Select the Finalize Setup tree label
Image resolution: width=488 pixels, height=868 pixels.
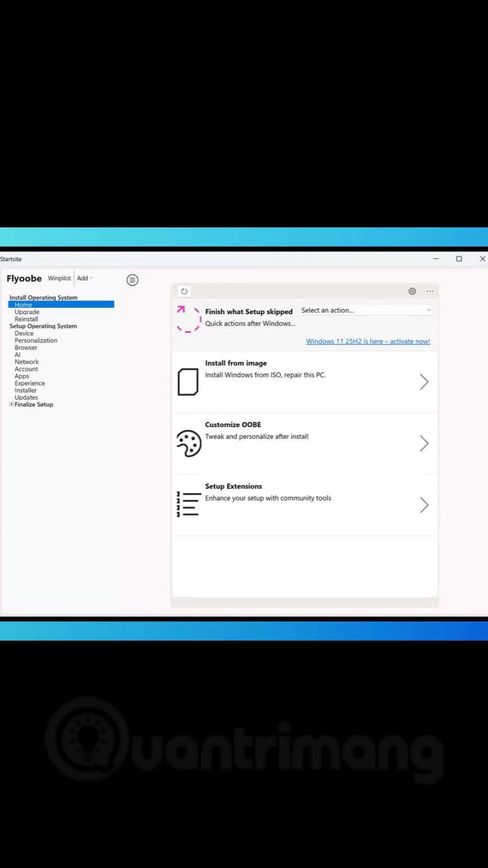click(33, 404)
